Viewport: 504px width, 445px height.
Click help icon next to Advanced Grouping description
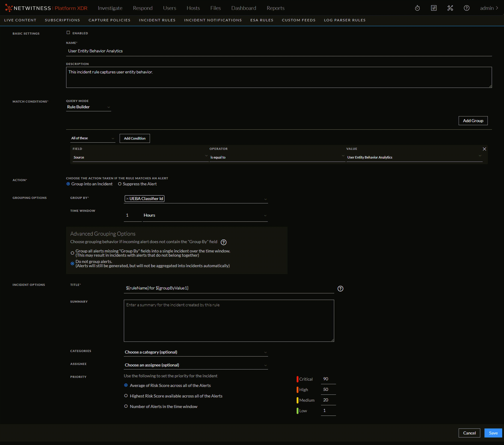[223, 242]
